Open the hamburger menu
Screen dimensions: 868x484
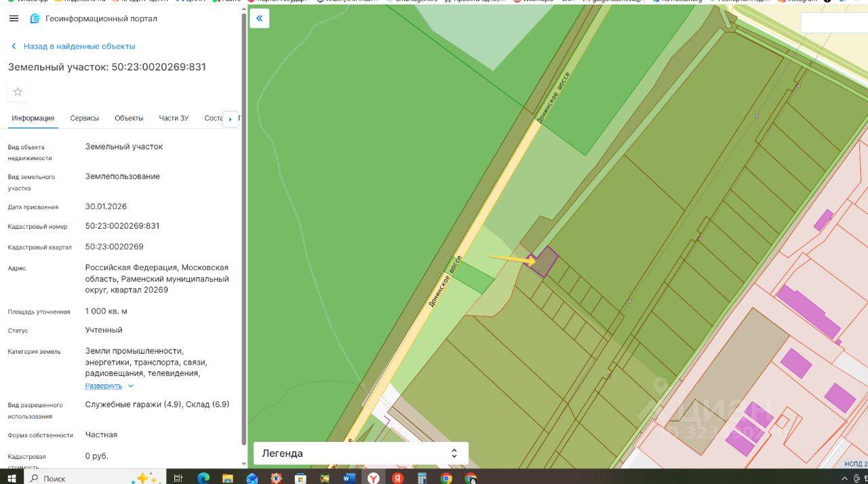pos(14,18)
